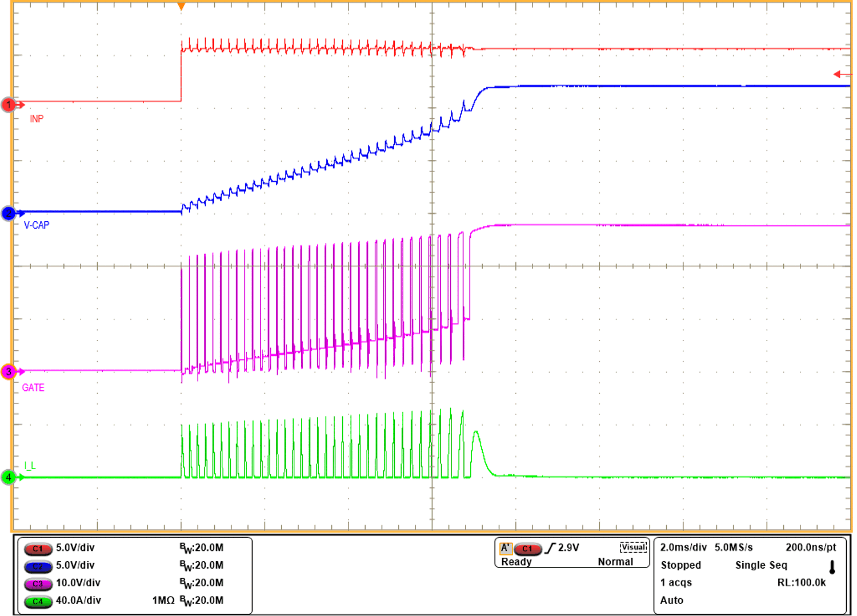
Task: Click the red trigger level arrow at right
Action: pos(840,74)
